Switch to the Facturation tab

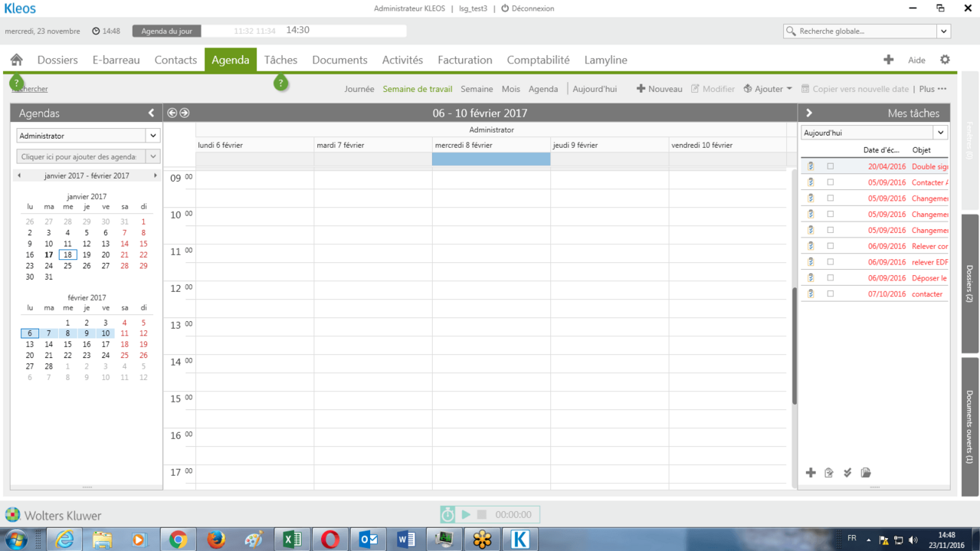pos(464,60)
